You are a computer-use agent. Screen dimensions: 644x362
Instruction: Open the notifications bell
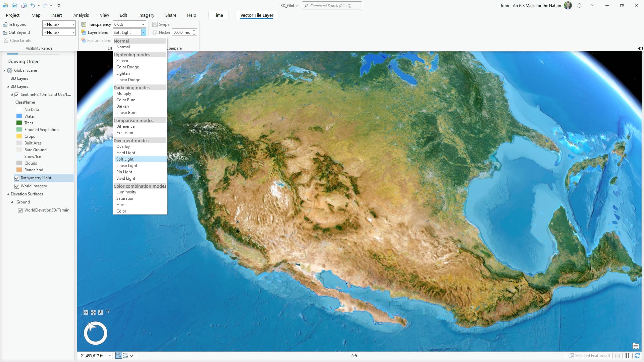tap(579, 5)
